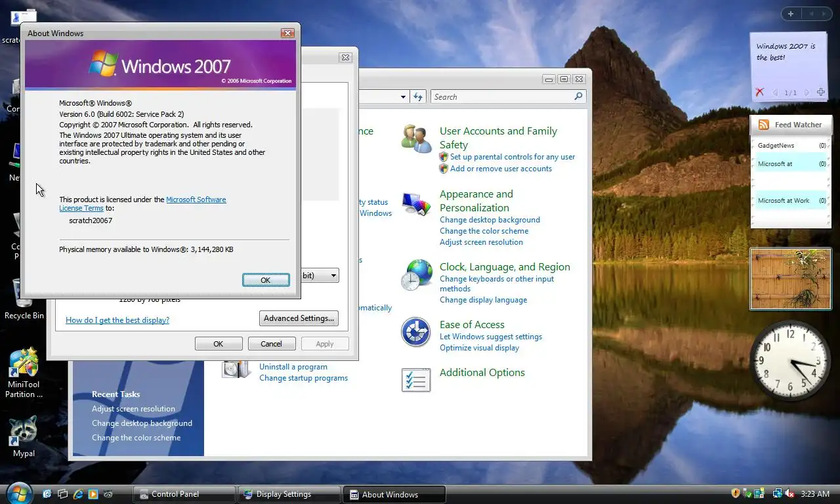Viewport: 840px width, 504px height.
Task: Click Add or remove user accounts
Action: point(501,169)
